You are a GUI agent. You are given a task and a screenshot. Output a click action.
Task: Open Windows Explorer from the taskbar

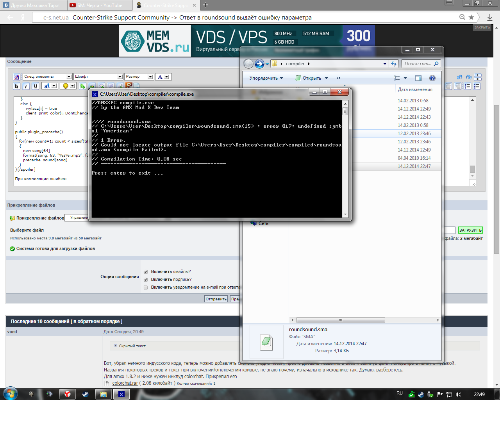pyautogui.click(x=103, y=394)
